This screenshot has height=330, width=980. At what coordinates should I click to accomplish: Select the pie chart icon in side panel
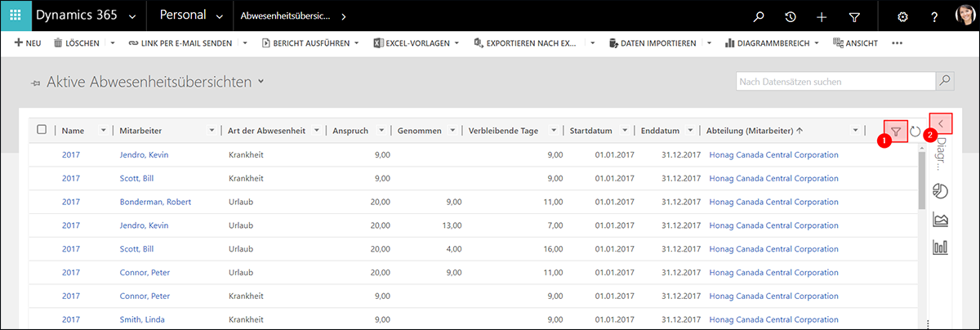939,190
